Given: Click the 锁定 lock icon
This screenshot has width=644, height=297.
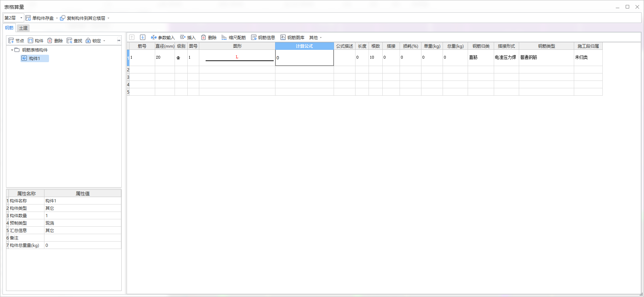Looking at the screenshot, I should tap(88, 41).
